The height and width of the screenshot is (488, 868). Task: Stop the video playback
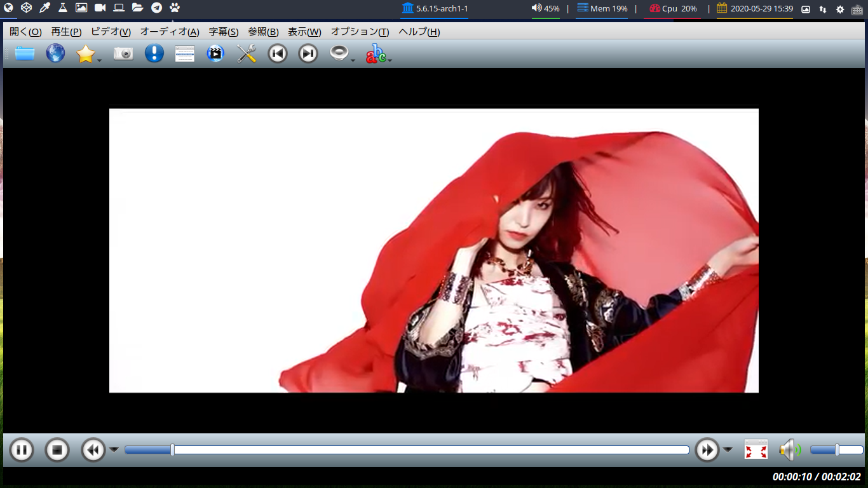[x=57, y=450]
